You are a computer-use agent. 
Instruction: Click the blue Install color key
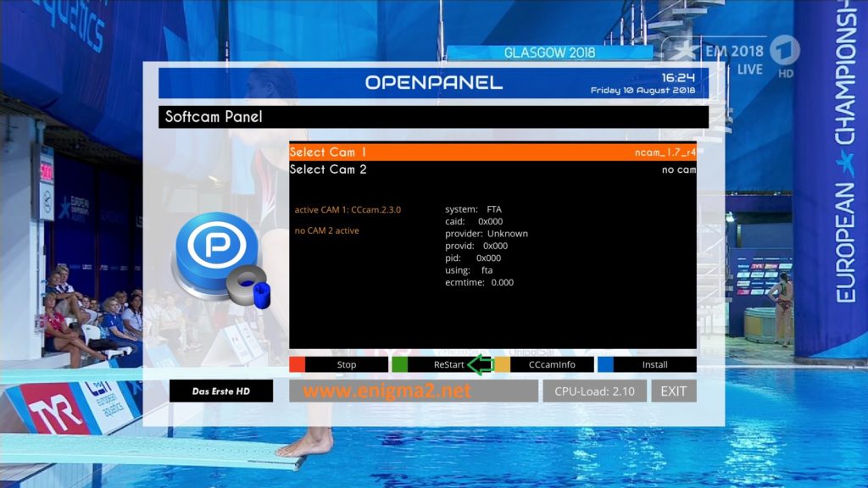[x=605, y=364]
